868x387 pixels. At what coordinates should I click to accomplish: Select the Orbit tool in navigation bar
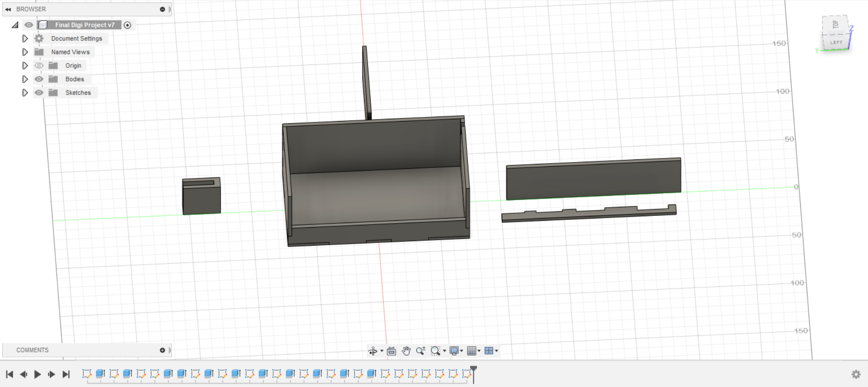[x=373, y=351]
